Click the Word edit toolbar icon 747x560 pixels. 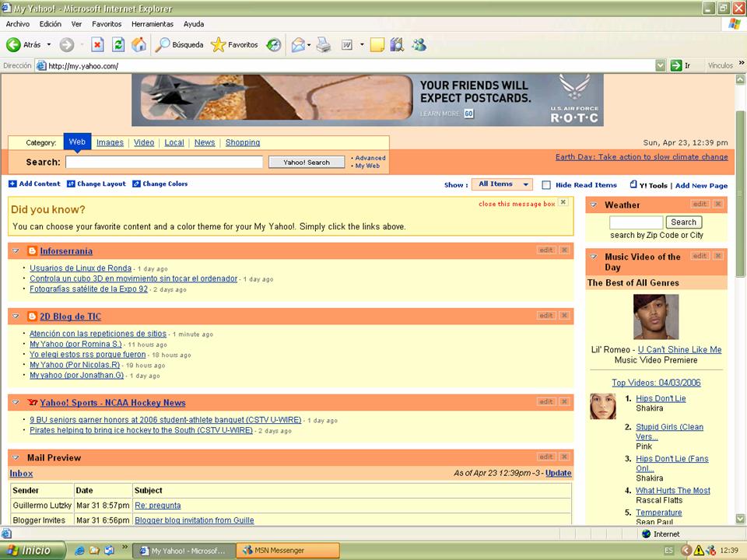[x=347, y=45]
